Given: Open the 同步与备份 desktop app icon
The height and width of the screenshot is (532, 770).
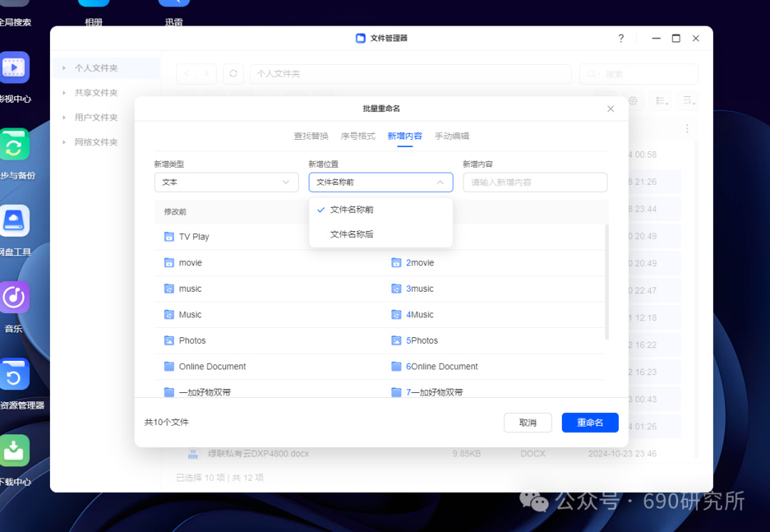Looking at the screenshot, I should click(15, 144).
